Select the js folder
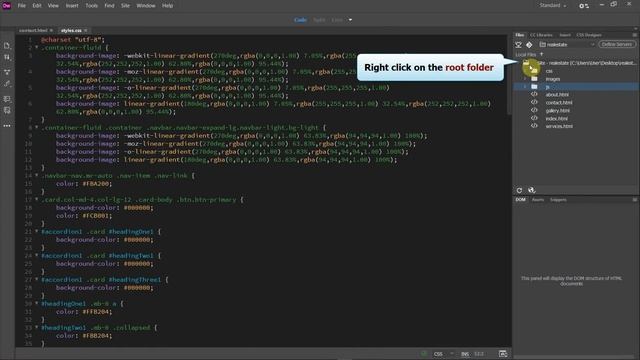This screenshot has width=640, height=360. (x=547, y=87)
